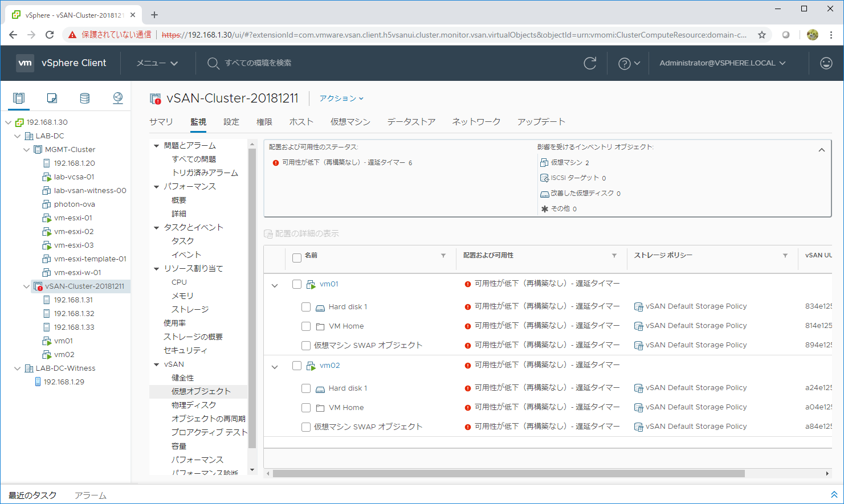844x504 pixels.
Task: Collapse the vm02 table row group
Action: (x=275, y=367)
